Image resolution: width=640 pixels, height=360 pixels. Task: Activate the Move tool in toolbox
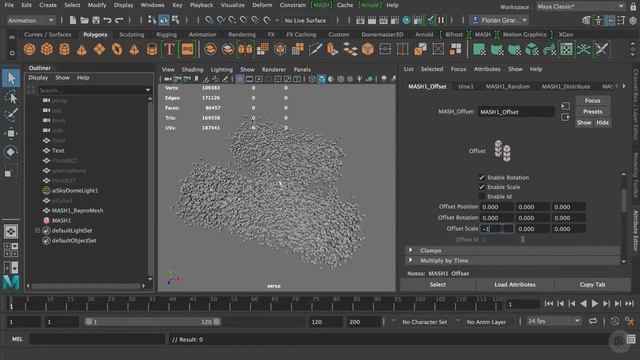(11, 133)
